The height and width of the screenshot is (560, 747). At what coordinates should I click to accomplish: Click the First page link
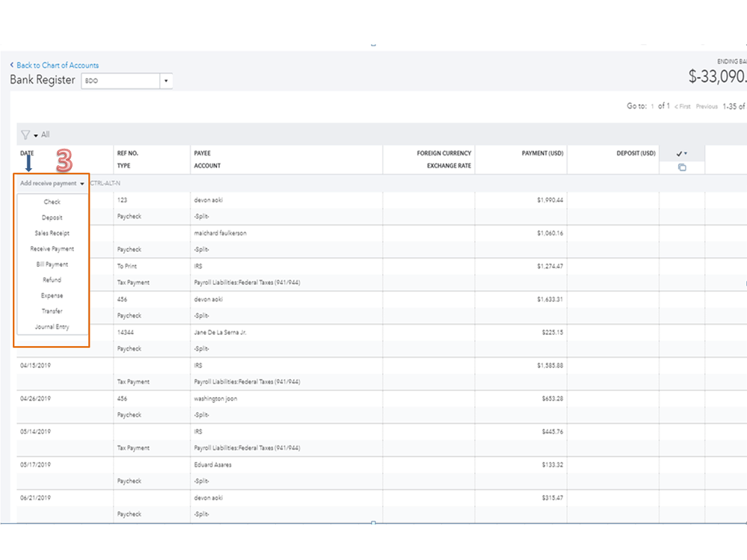coord(682,106)
